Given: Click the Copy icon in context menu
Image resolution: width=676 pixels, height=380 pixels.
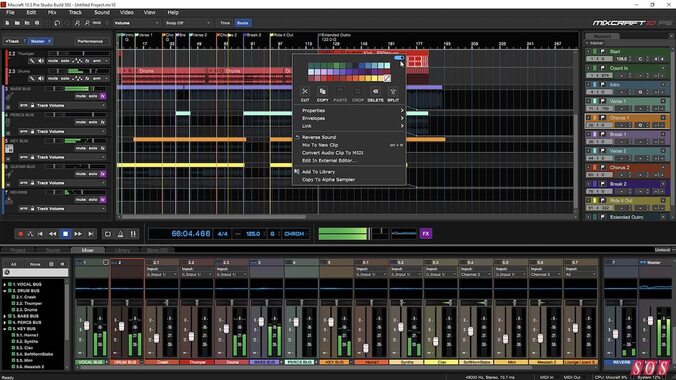Looking at the screenshot, I should pyautogui.click(x=322, y=91).
